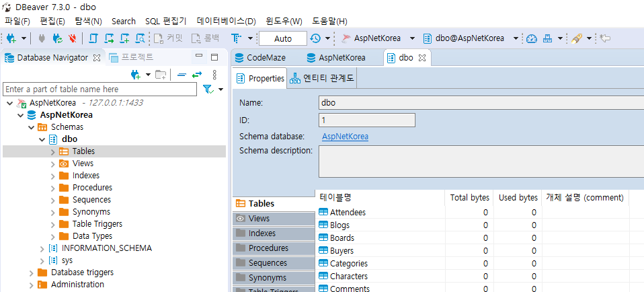Open the 파일(F) menu
The height and width of the screenshot is (292, 644).
click(x=17, y=21)
